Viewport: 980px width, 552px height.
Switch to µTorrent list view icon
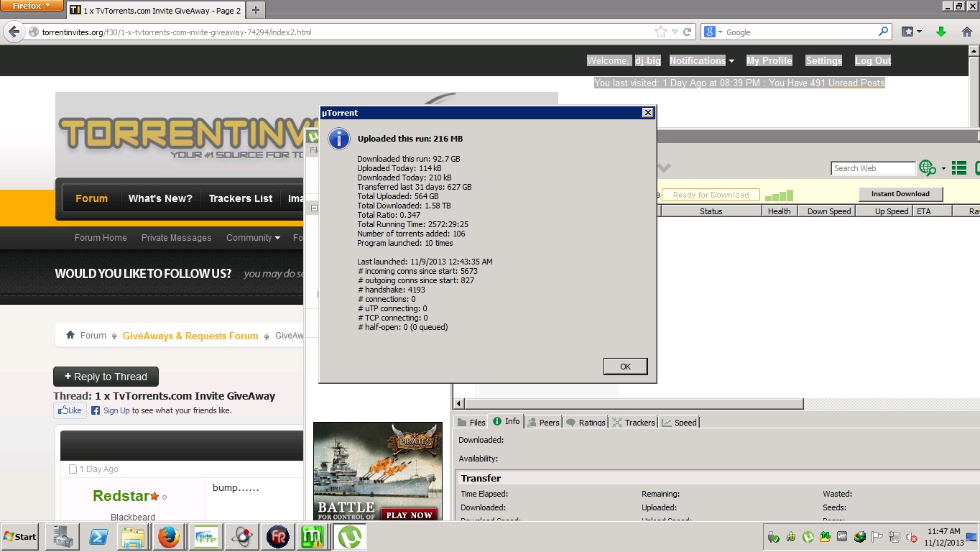coord(958,168)
